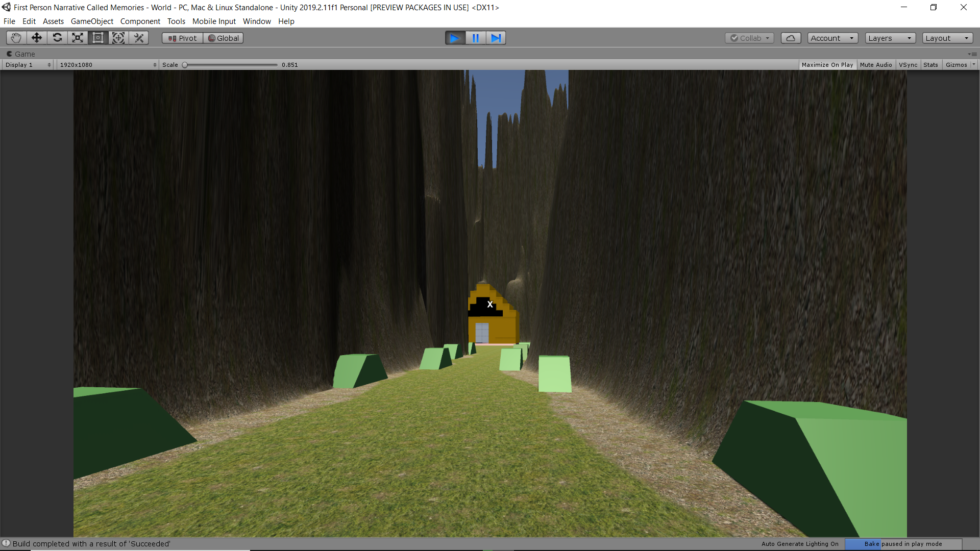Open the Mobile Input menu
The height and width of the screenshot is (551, 980).
coord(214,21)
